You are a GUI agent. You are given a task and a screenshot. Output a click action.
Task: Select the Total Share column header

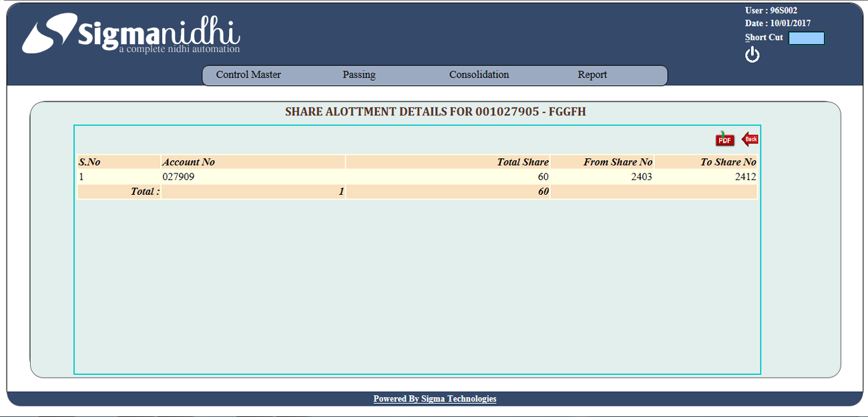pos(522,162)
